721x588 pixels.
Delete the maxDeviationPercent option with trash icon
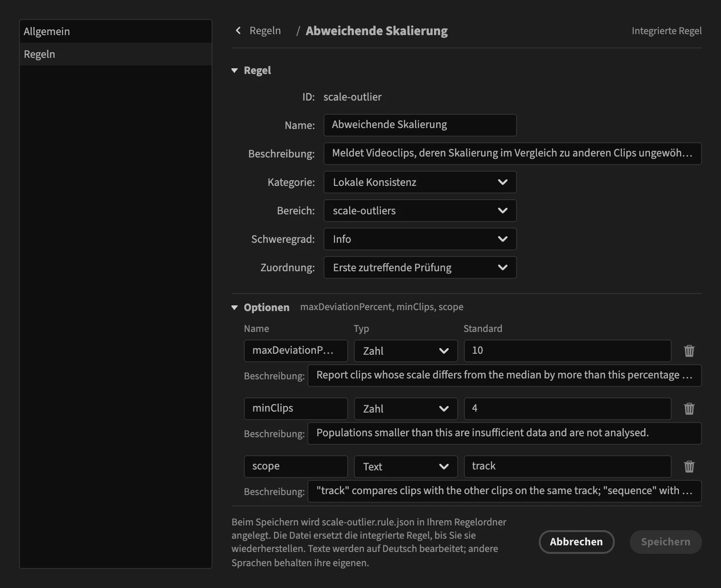point(689,351)
